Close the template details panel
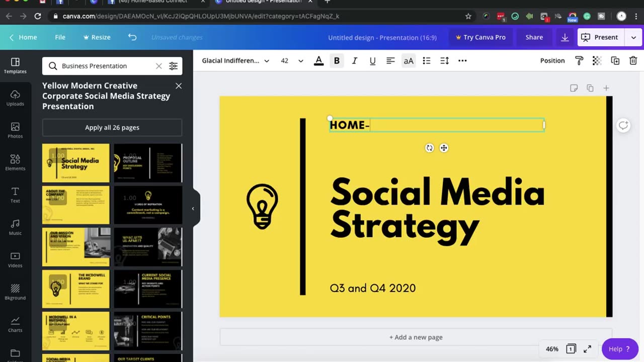Screen dimensions: 644x362 point(179,86)
